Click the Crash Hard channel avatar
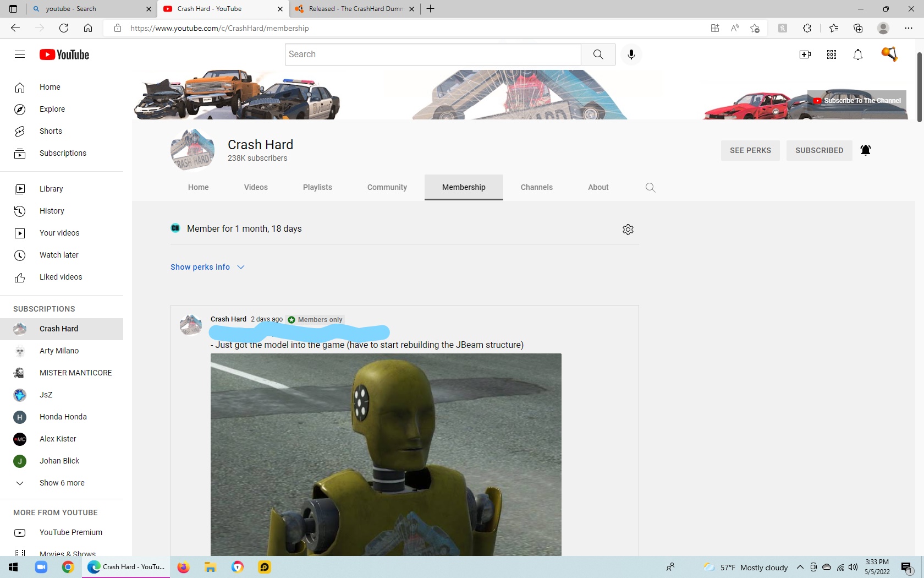Image resolution: width=924 pixels, height=578 pixels. (193, 150)
